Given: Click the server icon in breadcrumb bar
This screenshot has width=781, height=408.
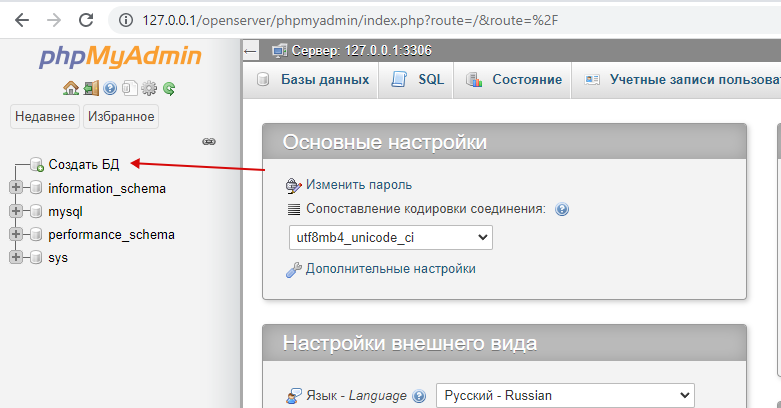Looking at the screenshot, I should tap(279, 50).
